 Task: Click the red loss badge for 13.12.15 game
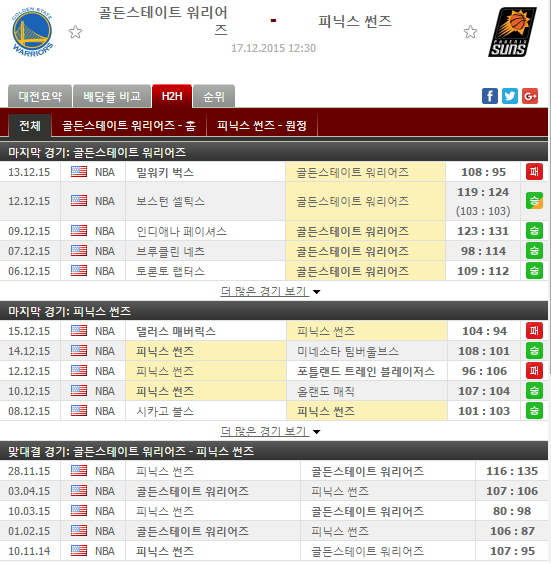tap(534, 172)
